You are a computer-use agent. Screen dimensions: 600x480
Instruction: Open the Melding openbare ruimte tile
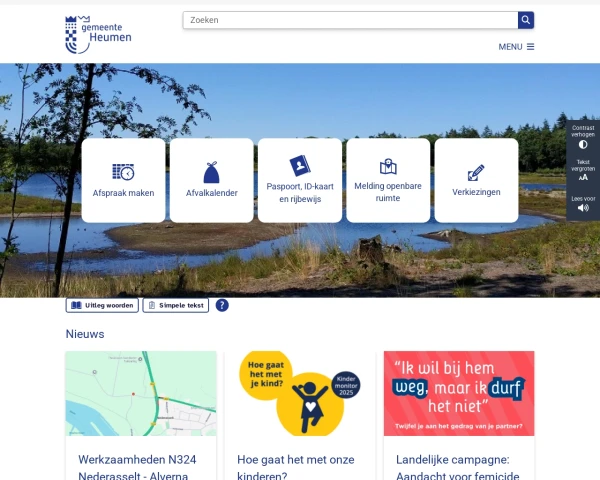(388, 180)
